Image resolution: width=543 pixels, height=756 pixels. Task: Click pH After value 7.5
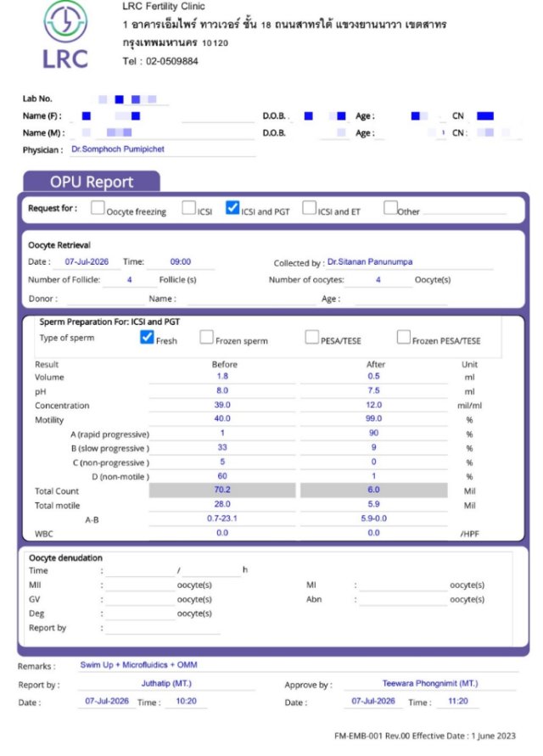pos(373,391)
